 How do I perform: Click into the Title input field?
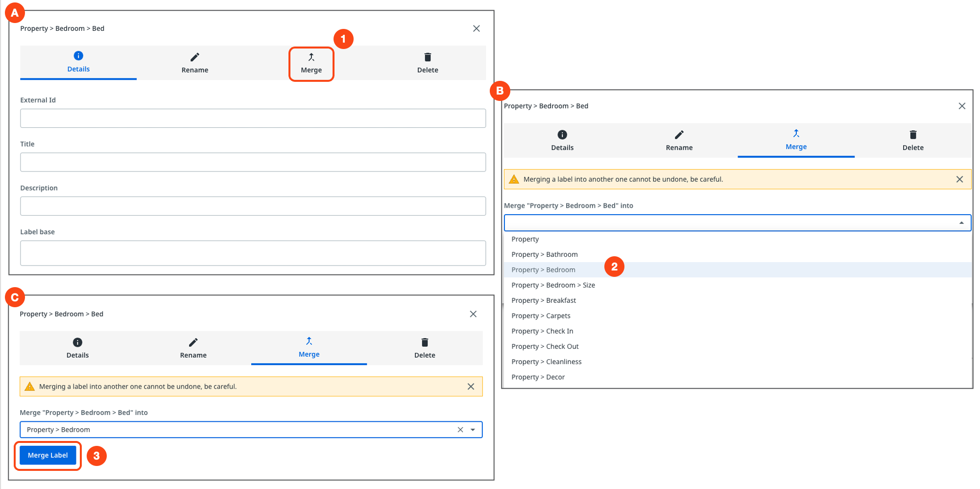tap(253, 162)
